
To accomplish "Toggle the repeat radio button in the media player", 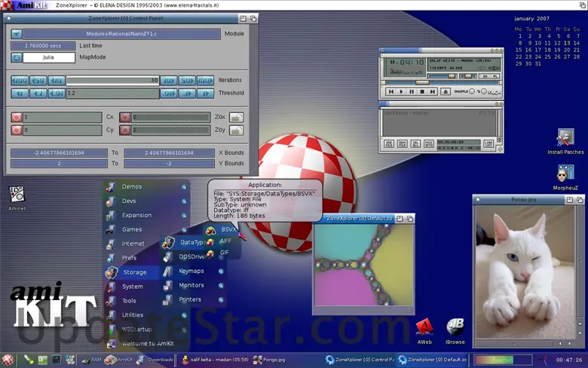I will (x=484, y=91).
